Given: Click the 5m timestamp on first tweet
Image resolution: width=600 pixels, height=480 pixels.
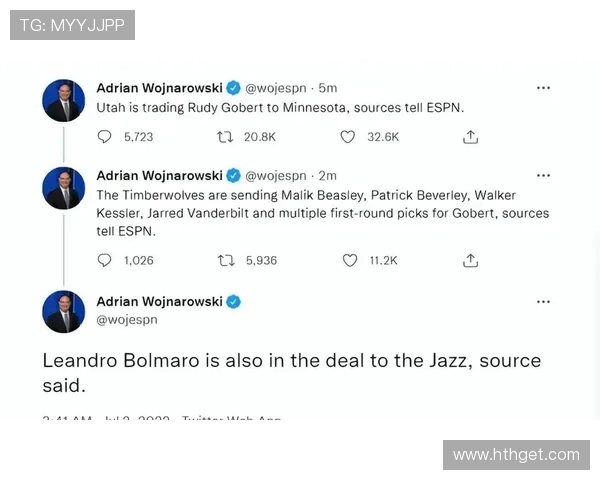Looking at the screenshot, I should point(328,88).
